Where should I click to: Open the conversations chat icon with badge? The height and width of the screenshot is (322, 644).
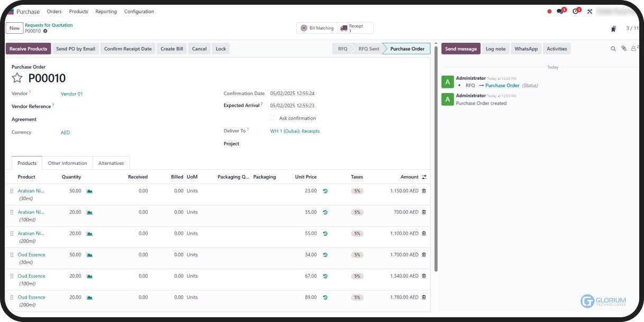pyautogui.click(x=560, y=11)
